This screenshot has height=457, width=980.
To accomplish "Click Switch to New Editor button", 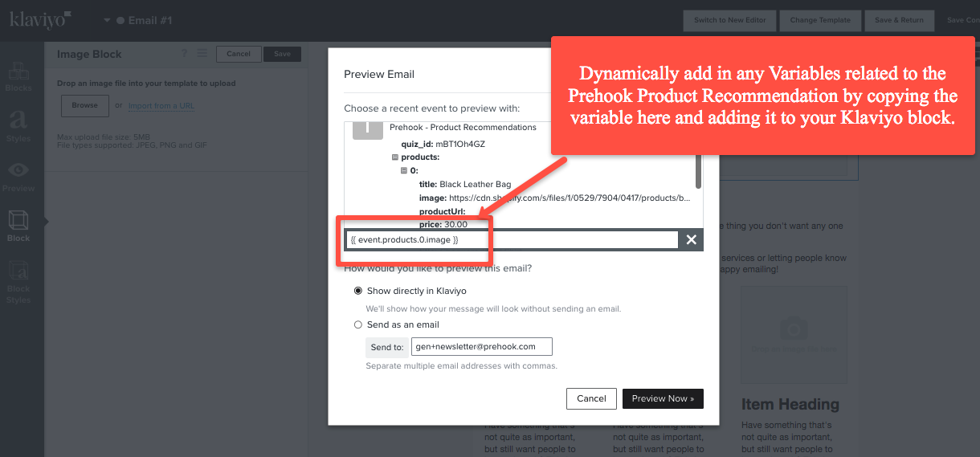I will click(x=730, y=20).
